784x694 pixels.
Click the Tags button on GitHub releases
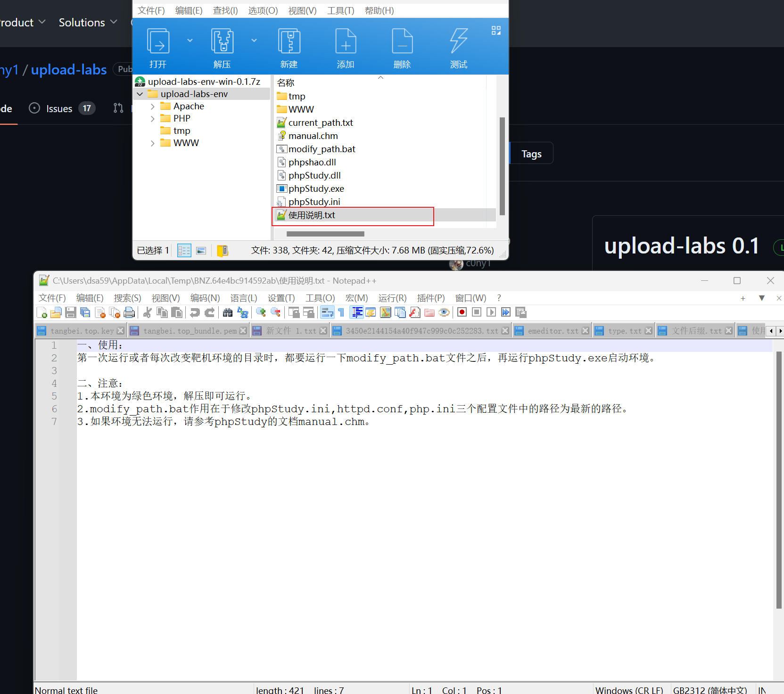(x=531, y=154)
